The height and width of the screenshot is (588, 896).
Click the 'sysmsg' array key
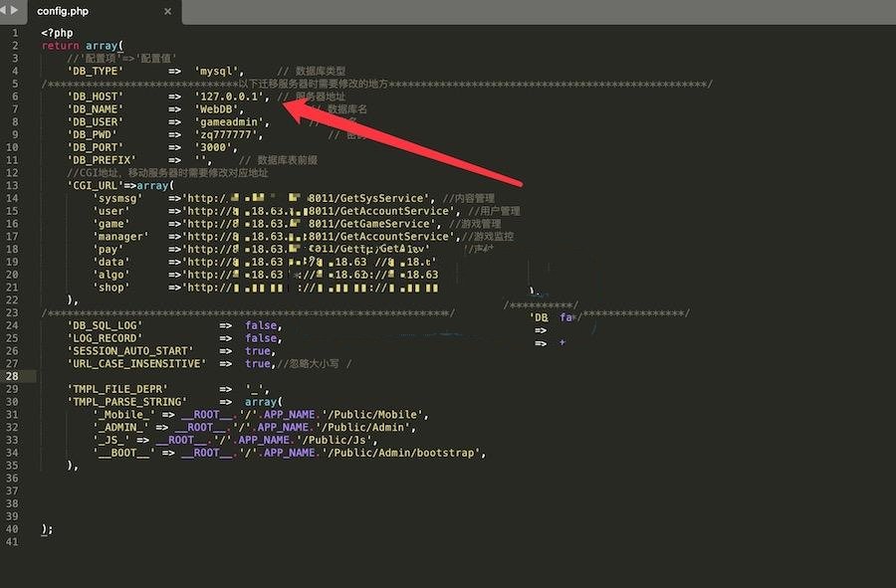click(117, 198)
